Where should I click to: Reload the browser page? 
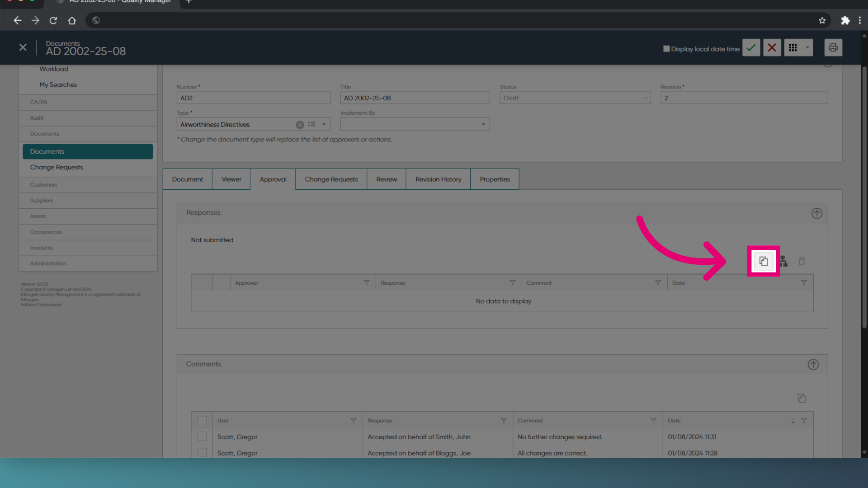tap(53, 20)
